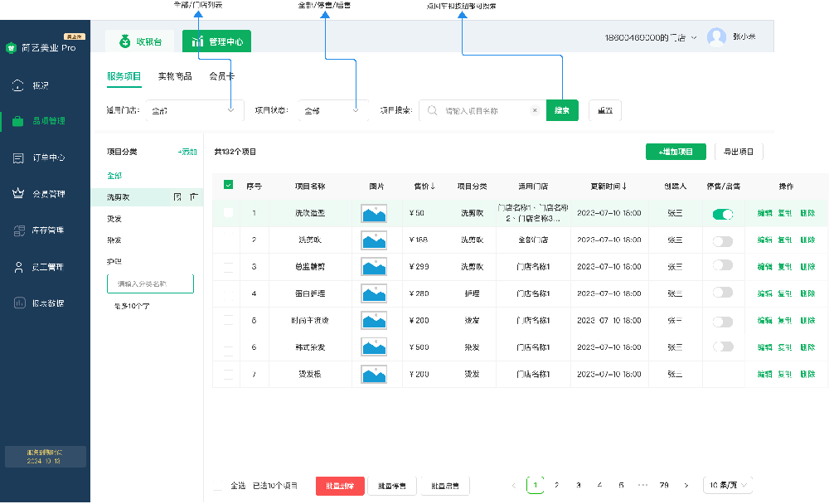Screen dimensions: 829x504
Task: Open the 10条/页 page size dropdown
Action: pyautogui.click(x=727, y=485)
